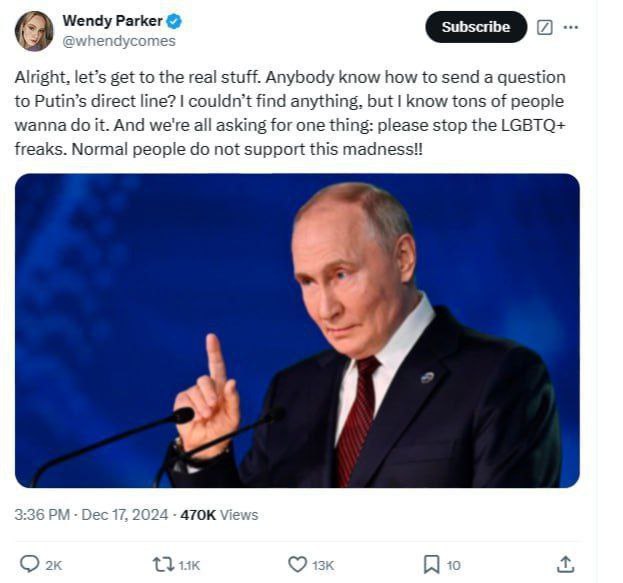
Task: Click the blue verified checkmark badge
Action: 174,21
